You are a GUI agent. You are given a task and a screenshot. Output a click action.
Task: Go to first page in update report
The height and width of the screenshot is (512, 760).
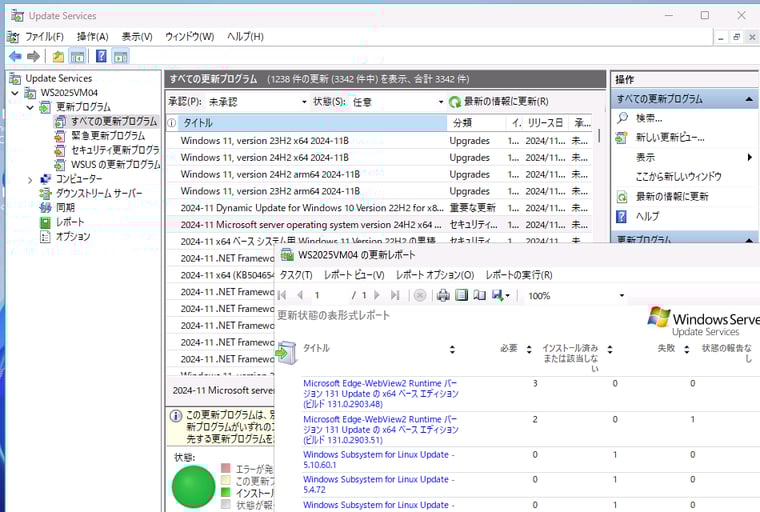[x=282, y=295]
